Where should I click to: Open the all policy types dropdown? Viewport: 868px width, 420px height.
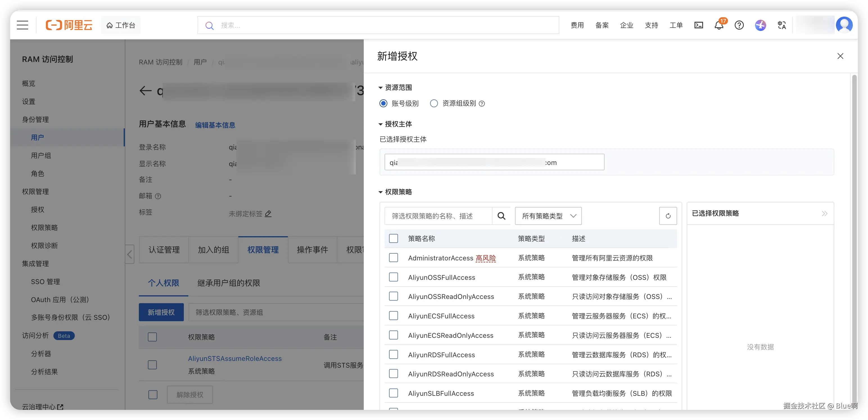tap(548, 216)
